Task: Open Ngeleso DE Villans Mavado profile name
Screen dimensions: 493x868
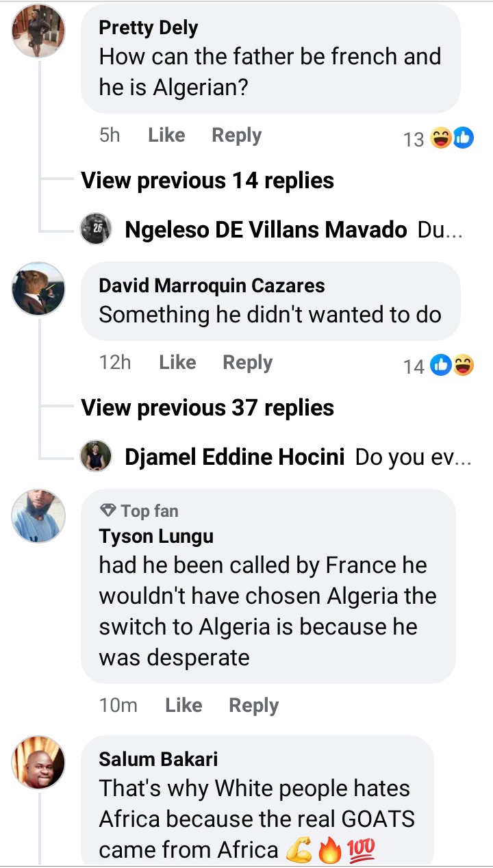Action: click(x=266, y=230)
